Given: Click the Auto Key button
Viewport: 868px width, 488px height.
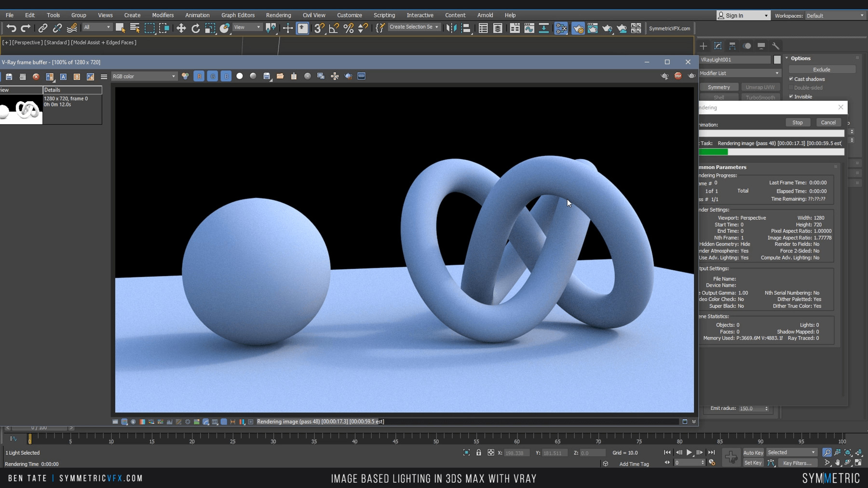Looking at the screenshot, I should tap(753, 452).
